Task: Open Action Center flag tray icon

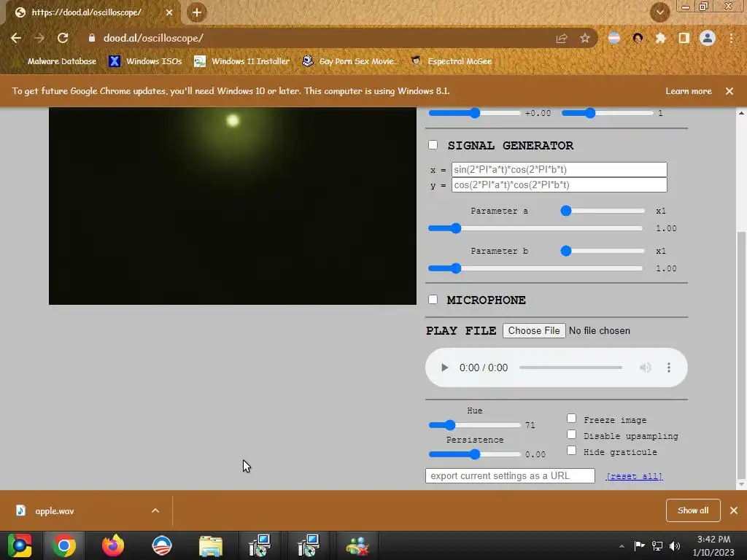Action: point(639,546)
